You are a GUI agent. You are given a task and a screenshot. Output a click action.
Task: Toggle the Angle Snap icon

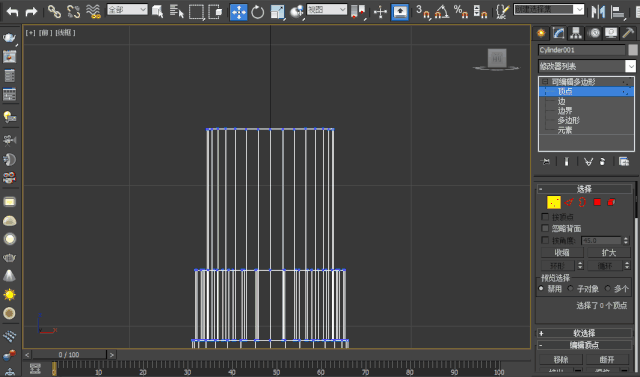[x=442, y=11]
